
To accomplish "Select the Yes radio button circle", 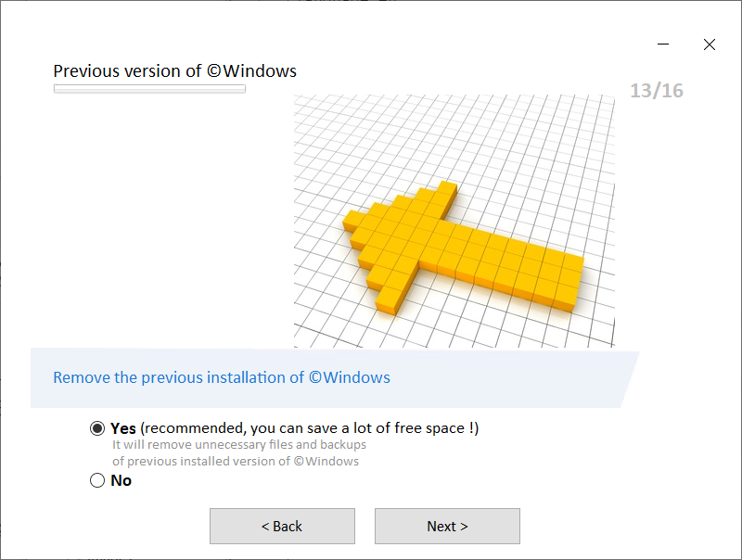I will point(97,428).
